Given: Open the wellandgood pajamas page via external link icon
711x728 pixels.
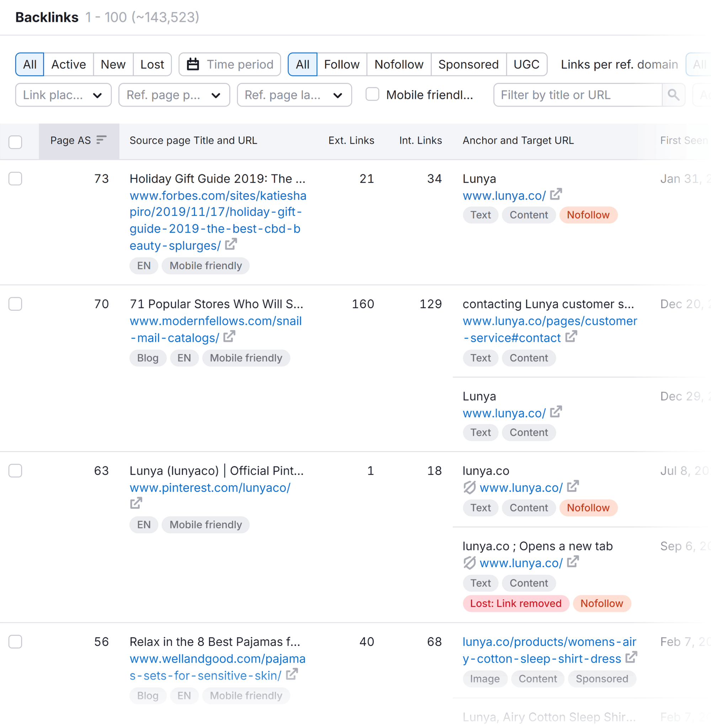Looking at the screenshot, I should coord(292,674).
